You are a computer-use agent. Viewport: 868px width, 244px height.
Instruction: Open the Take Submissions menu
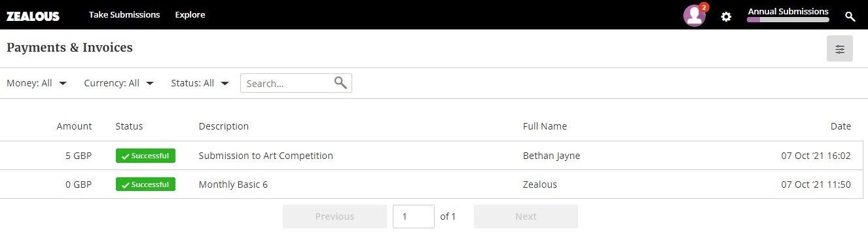pyautogui.click(x=124, y=14)
